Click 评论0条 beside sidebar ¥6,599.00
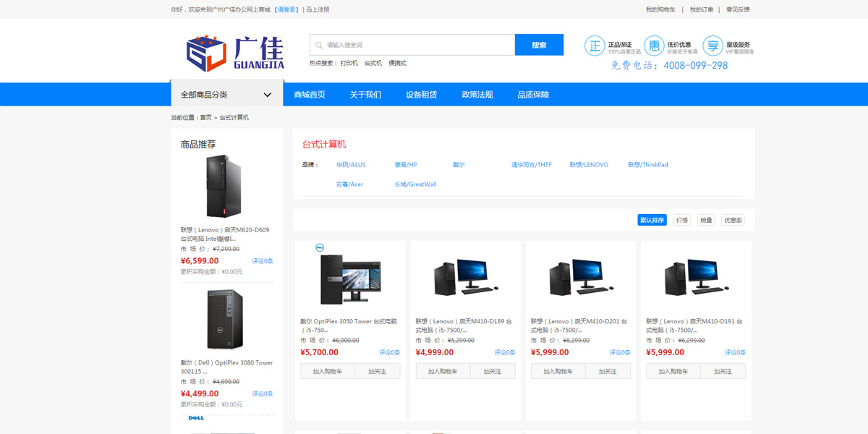 263,261
